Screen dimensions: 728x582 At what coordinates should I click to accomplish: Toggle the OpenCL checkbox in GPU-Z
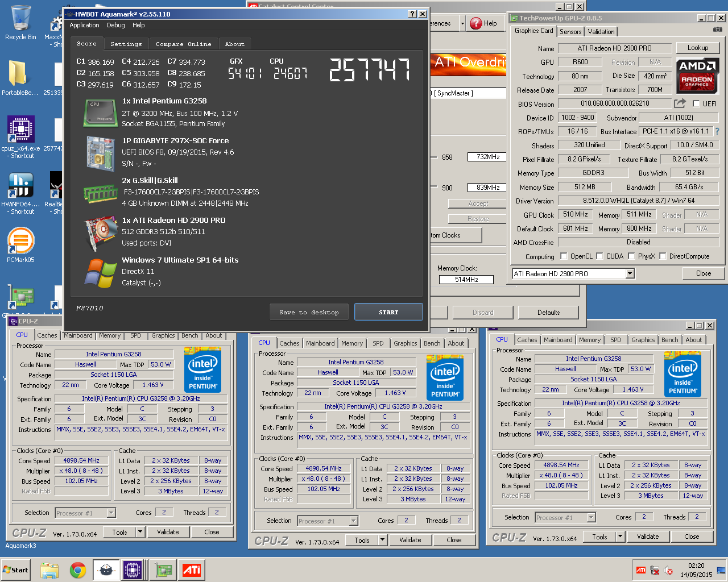[x=564, y=256]
